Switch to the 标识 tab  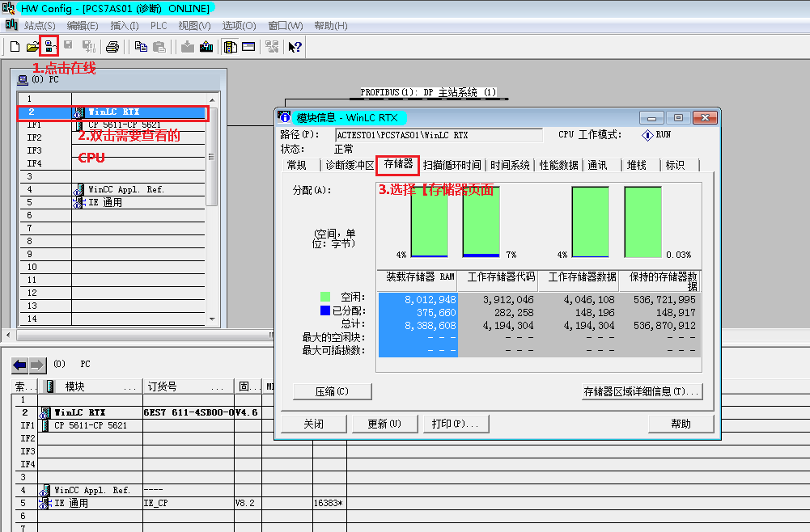click(675, 165)
